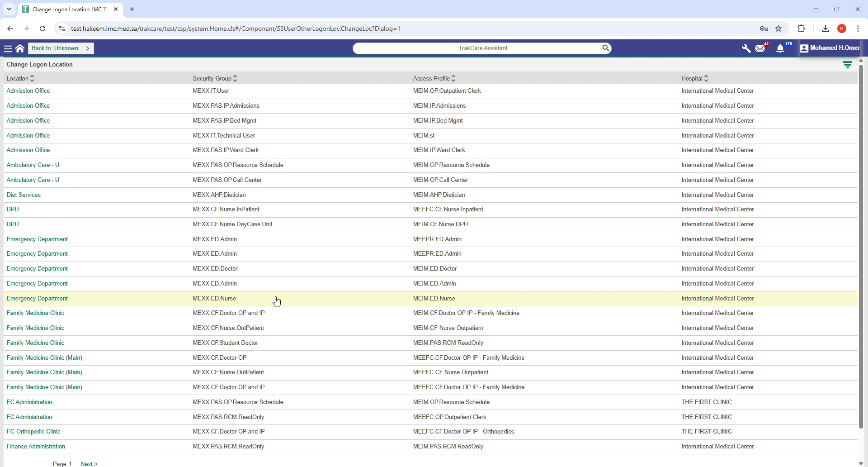
Task: Start a search with the magnifier icon
Action: tap(606, 48)
